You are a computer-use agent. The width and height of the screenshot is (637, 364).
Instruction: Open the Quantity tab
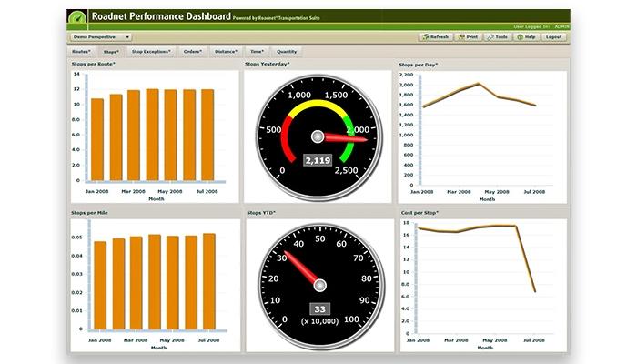(287, 52)
